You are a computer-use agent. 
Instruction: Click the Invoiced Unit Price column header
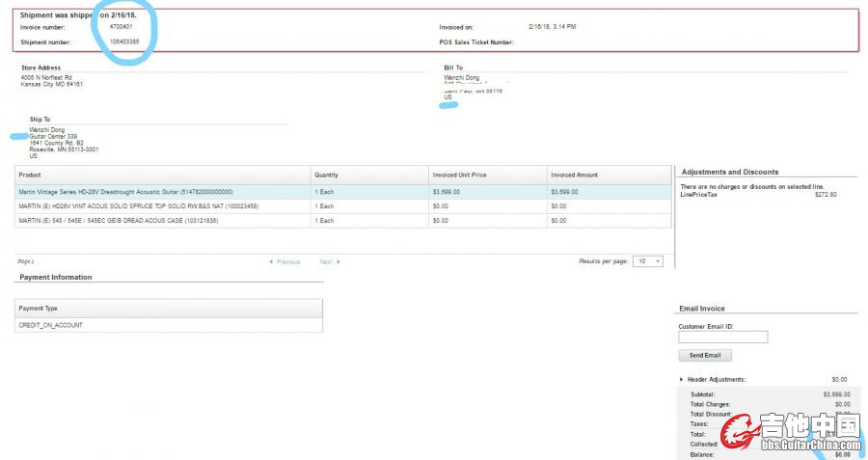click(459, 176)
